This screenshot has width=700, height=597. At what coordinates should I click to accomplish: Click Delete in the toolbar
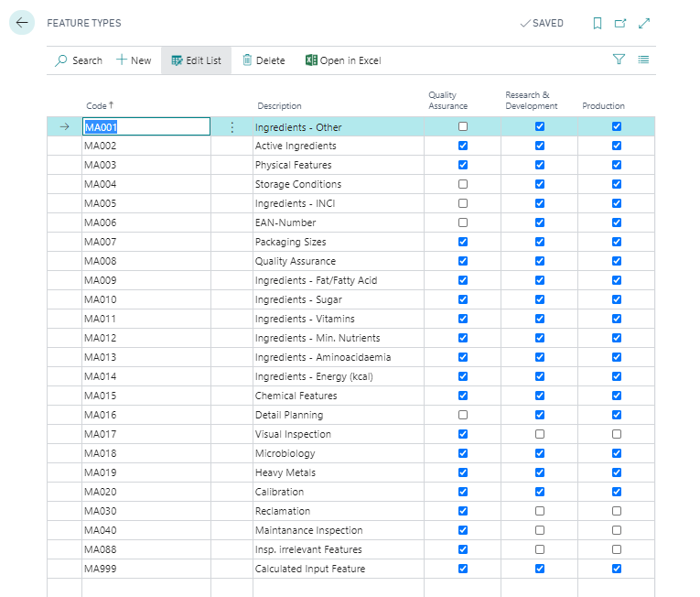click(x=264, y=60)
